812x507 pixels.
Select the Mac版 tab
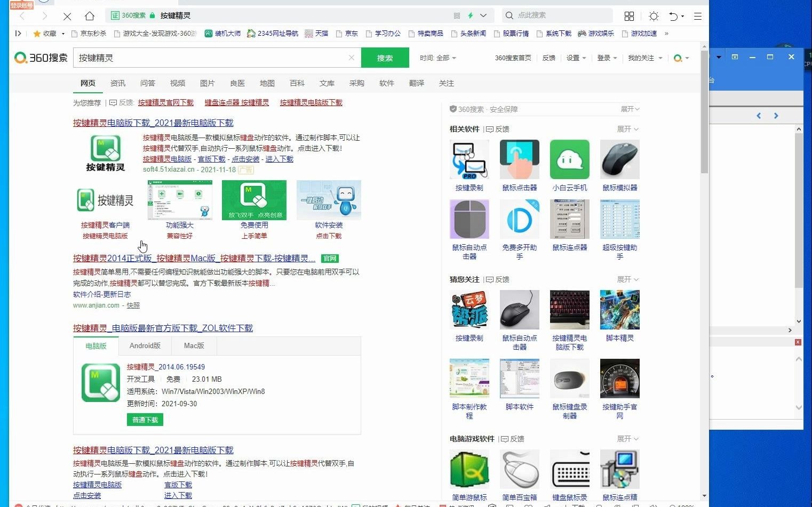[194, 346]
